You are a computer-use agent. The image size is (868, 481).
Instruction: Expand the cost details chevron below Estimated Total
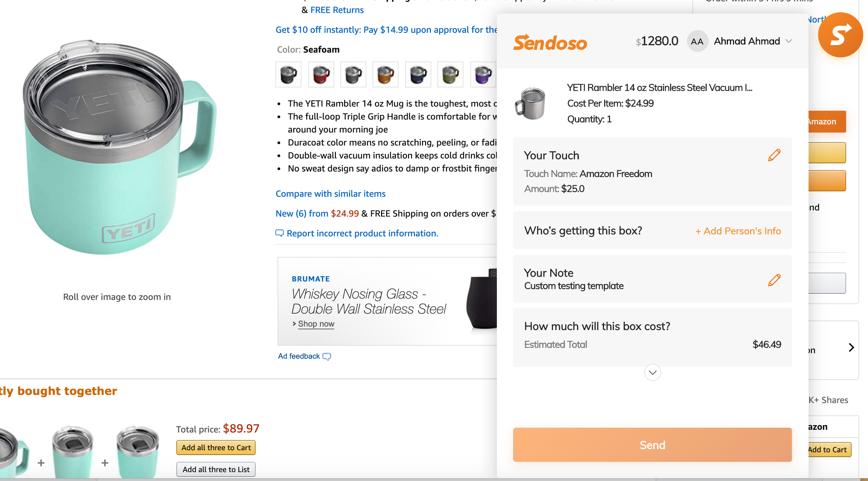tap(652, 372)
